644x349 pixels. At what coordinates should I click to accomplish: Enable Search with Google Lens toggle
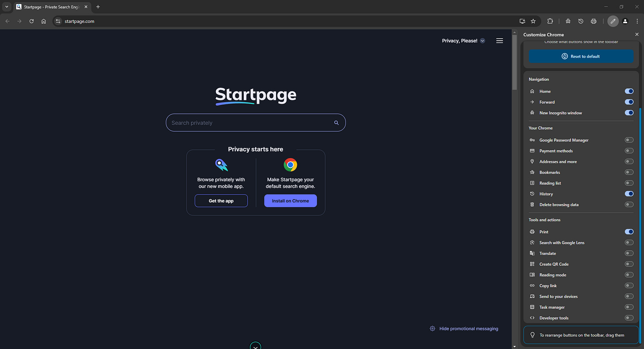[629, 243]
